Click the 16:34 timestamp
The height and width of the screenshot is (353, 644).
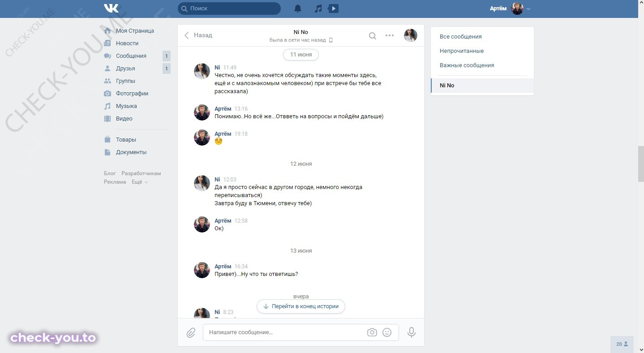(241, 267)
